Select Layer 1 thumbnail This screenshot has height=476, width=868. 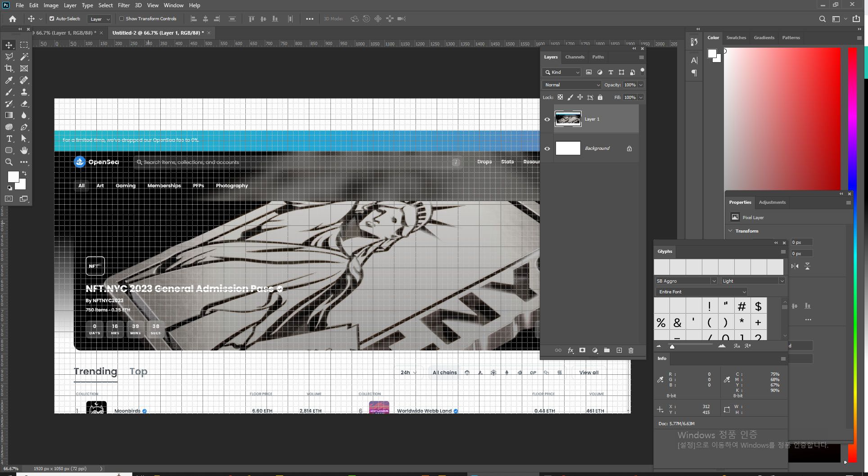point(568,119)
